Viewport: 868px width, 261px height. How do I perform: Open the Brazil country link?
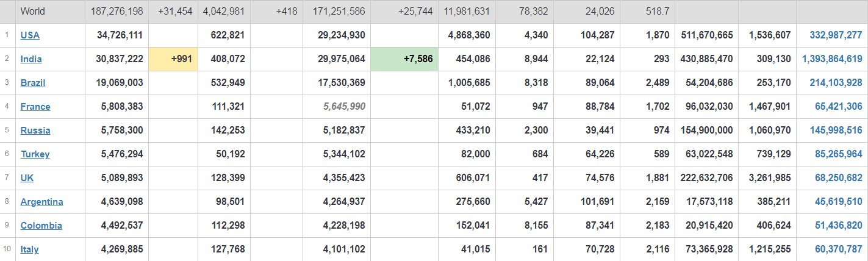[33, 83]
